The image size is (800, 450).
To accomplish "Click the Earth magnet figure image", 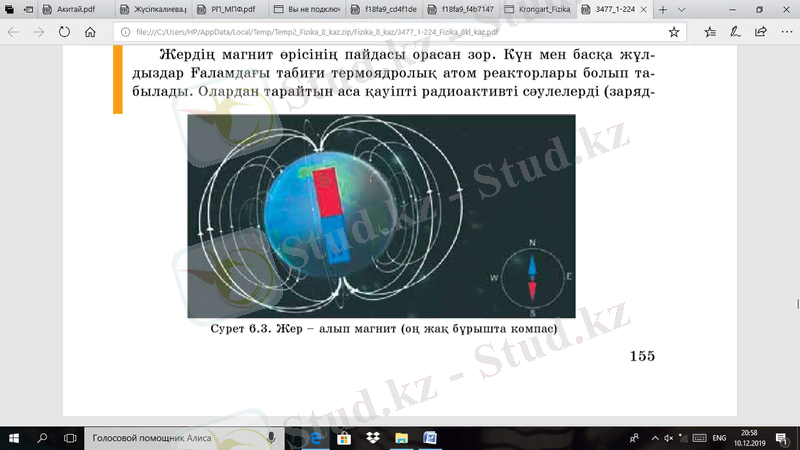I will [381, 216].
